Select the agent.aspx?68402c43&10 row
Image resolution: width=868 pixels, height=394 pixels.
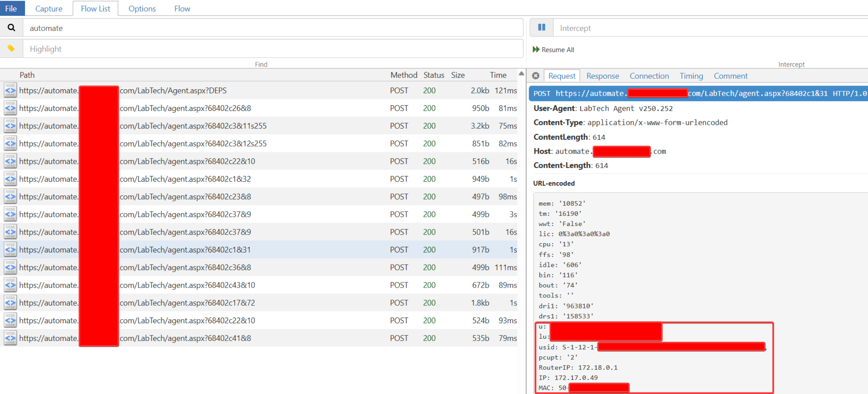click(x=259, y=285)
